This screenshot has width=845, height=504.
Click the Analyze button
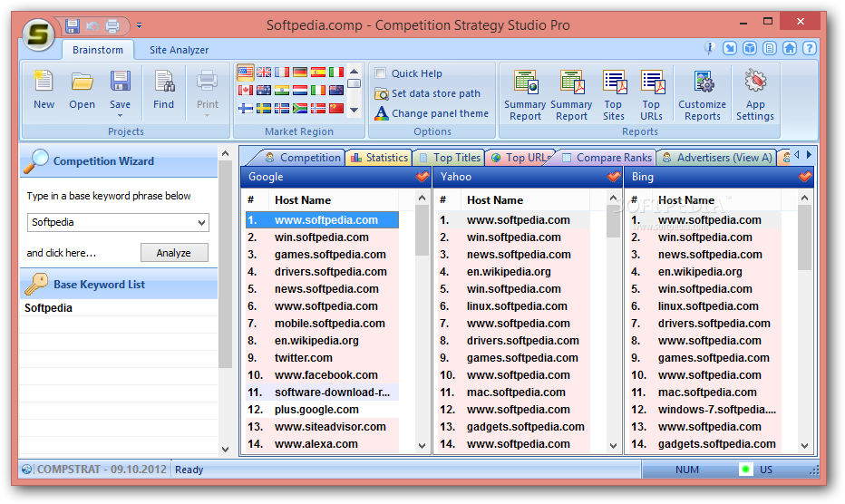(174, 253)
